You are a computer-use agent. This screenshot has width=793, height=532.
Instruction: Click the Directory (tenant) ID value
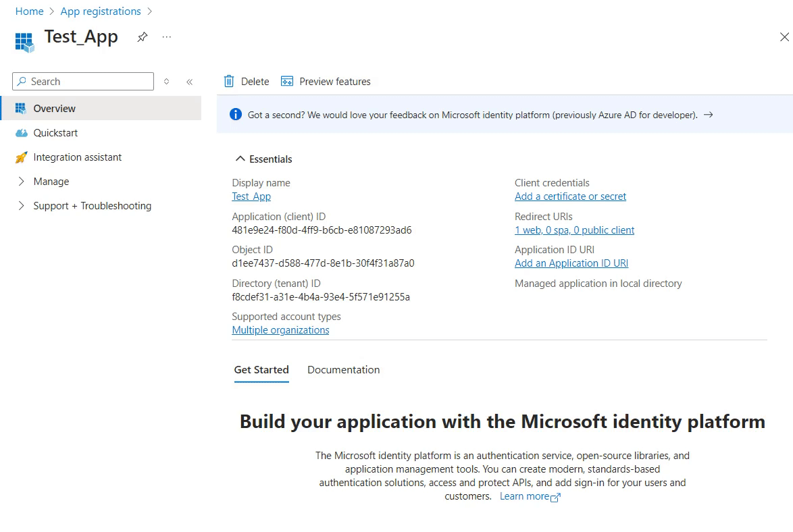(x=321, y=297)
